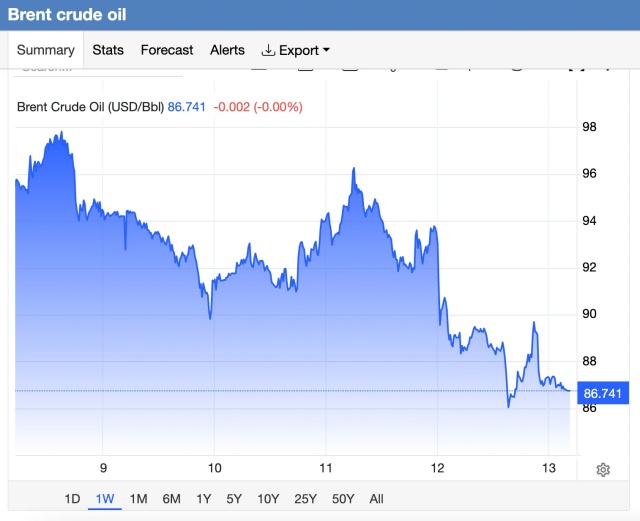This screenshot has width=640, height=521.
Task: Show the 50Y price history
Action: pos(343,499)
